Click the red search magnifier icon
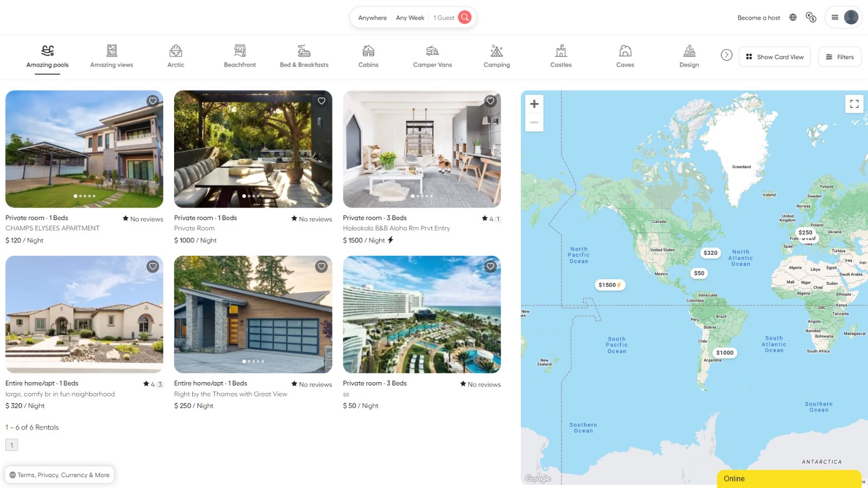This screenshot has height=488, width=868. tap(465, 17)
